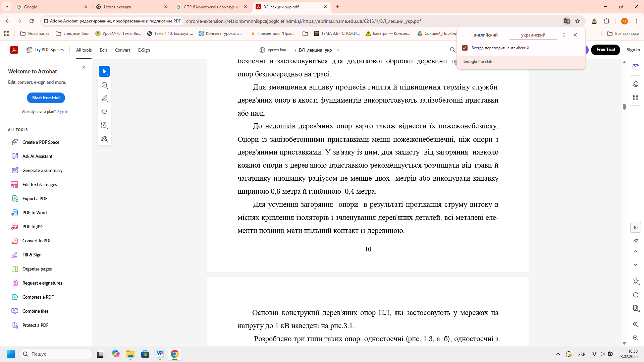Image resolution: width=644 pixels, height=362 pixels.
Task: Click the document vertical scrollbar thumb
Action: pos(624,107)
